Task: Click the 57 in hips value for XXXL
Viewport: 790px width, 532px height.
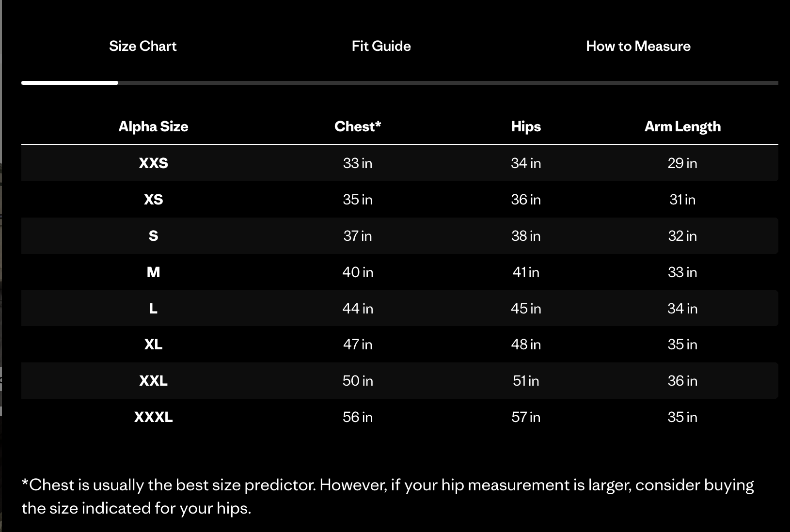Action: pyautogui.click(x=525, y=417)
